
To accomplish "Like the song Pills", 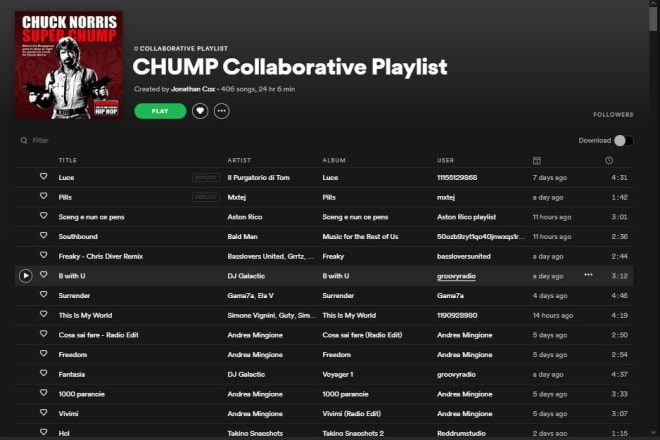I will tap(43, 196).
